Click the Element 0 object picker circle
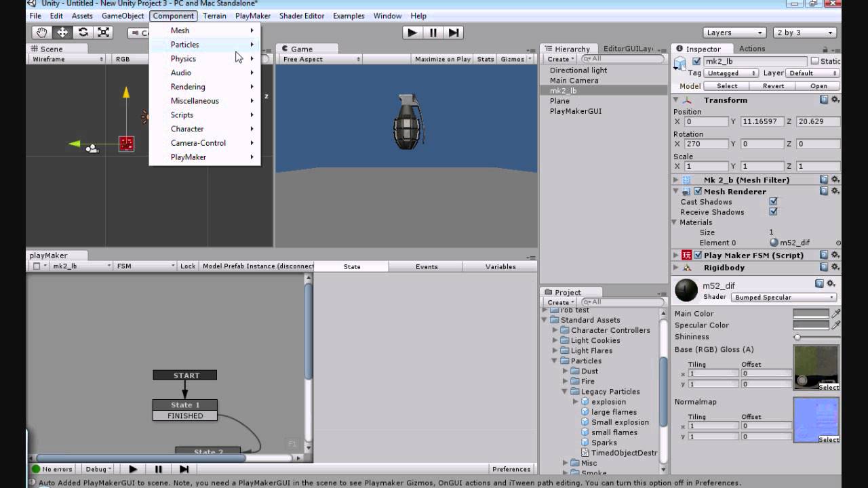 pyautogui.click(x=838, y=243)
